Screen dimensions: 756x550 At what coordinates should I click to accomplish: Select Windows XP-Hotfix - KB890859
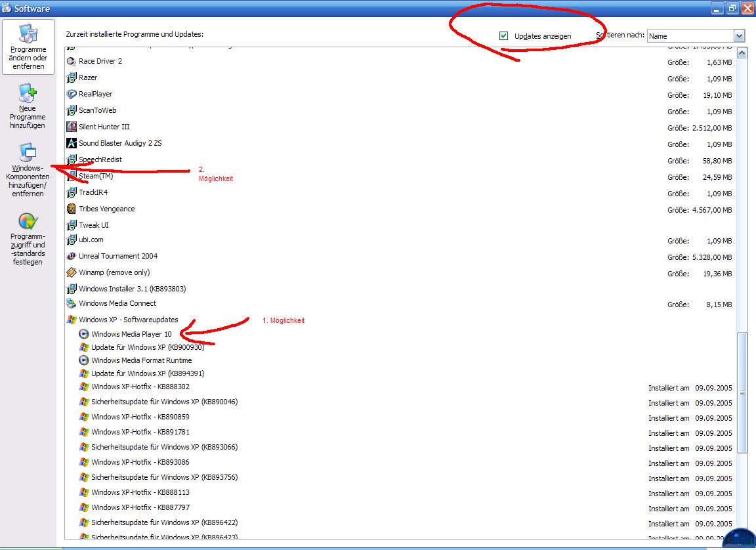140,417
